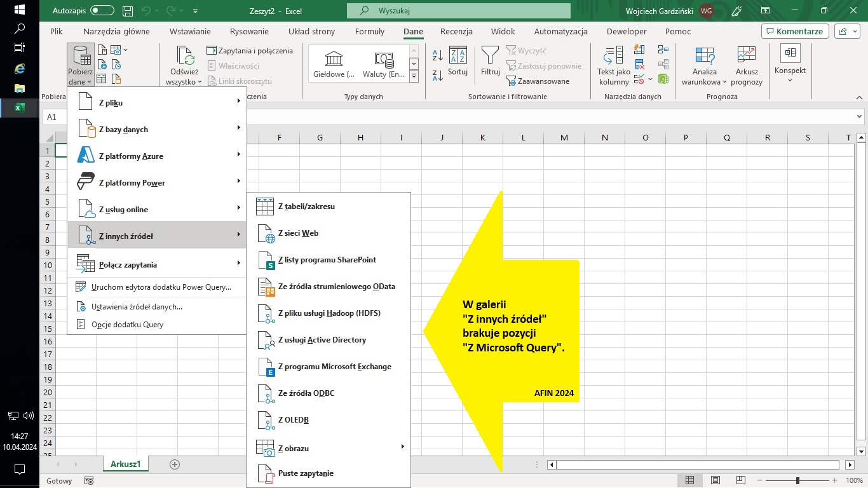Expand Analiza warunkowa dropdown
Image resolution: width=868 pixels, height=488 pixels.
[x=724, y=82]
